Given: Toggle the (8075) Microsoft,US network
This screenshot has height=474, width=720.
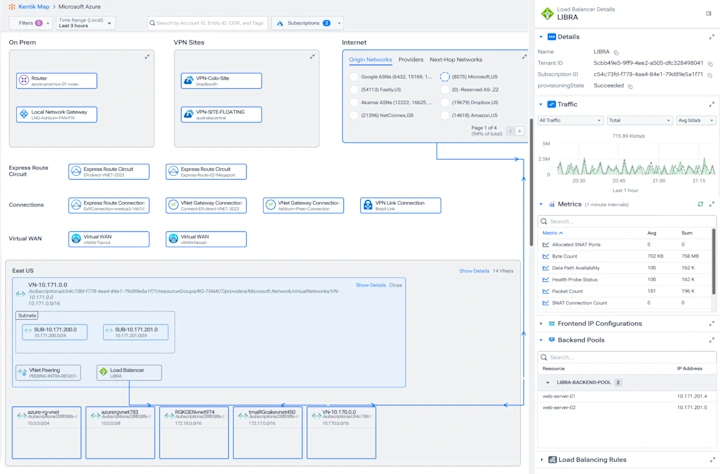Looking at the screenshot, I should (444, 77).
